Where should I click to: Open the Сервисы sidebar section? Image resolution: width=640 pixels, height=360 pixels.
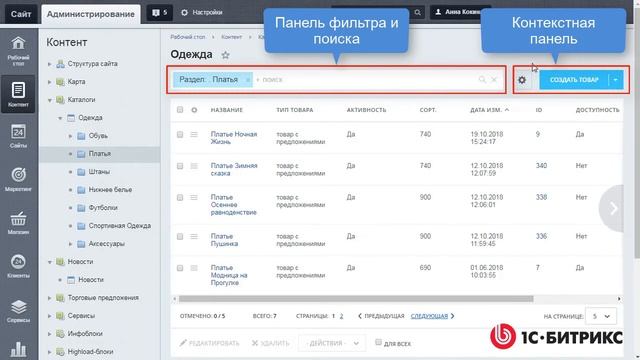pyautogui.click(x=18, y=311)
